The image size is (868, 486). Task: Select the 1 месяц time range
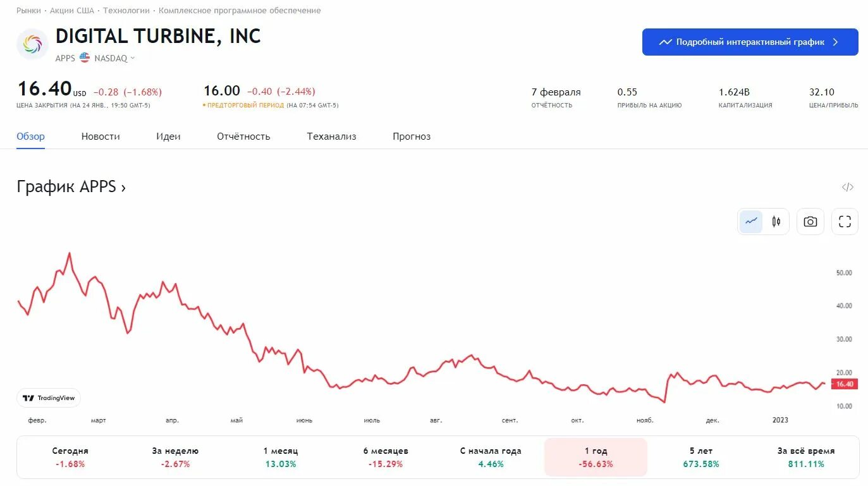[281, 457]
